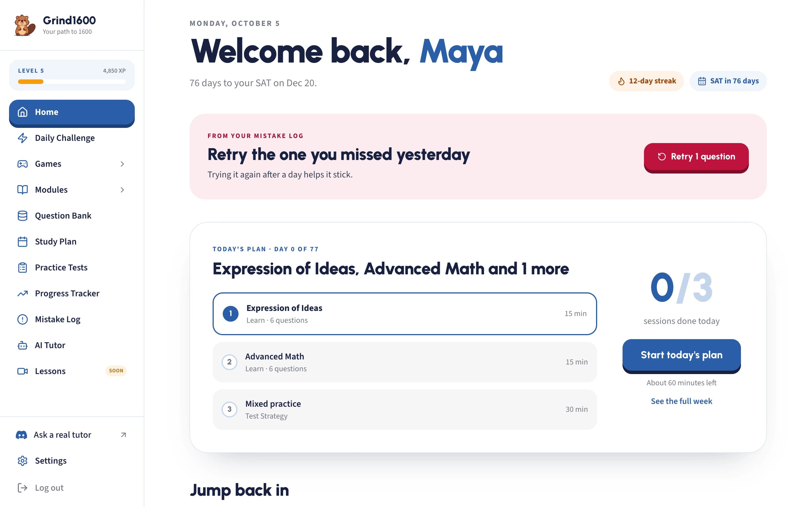Click the Progress Tracker trend icon
This screenshot has height=507, width=812.
(x=23, y=293)
